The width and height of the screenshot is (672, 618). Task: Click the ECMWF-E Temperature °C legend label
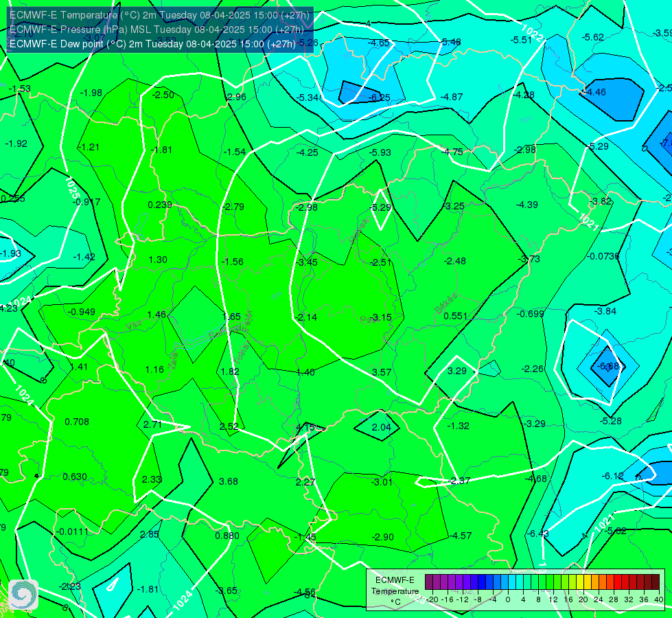point(395,591)
